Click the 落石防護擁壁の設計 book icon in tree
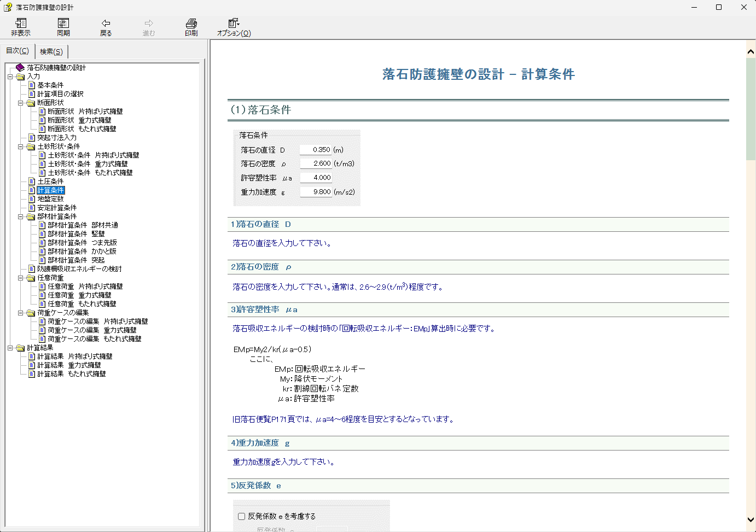This screenshot has height=532, width=756. (x=20, y=68)
